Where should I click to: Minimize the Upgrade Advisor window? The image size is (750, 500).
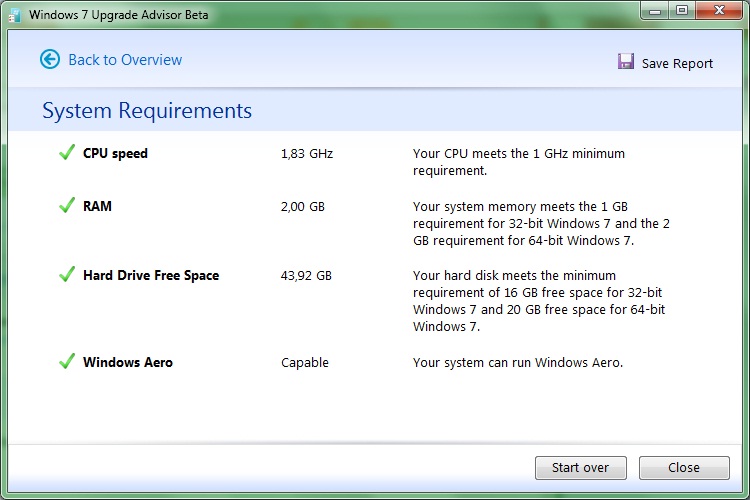(x=655, y=11)
